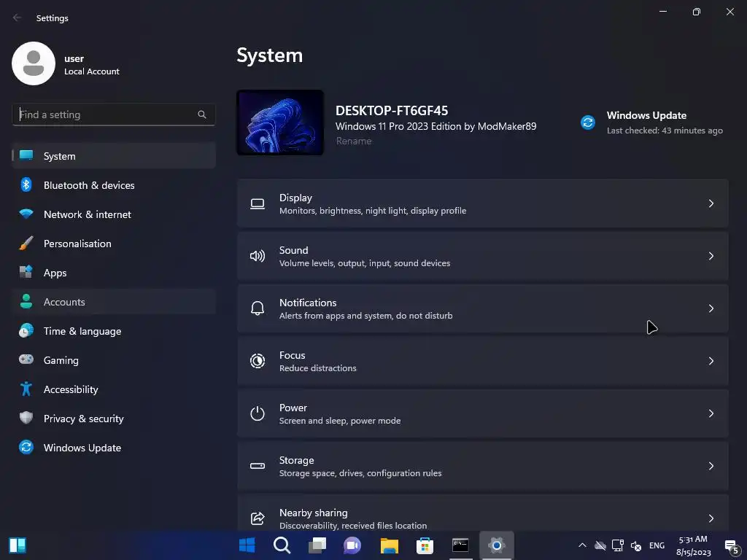Click the desktop wallpaper thumbnail
The width and height of the screenshot is (747, 560).
click(280, 122)
